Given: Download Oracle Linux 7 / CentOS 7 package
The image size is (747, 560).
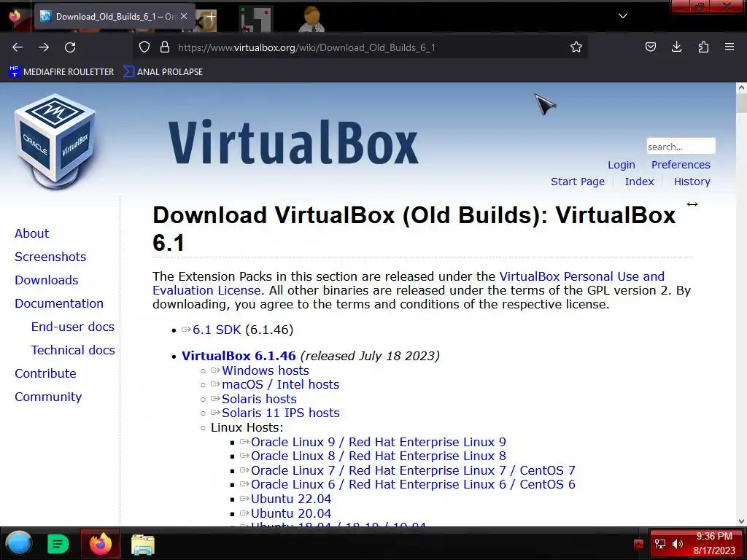Looking at the screenshot, I should pos(413,470).
